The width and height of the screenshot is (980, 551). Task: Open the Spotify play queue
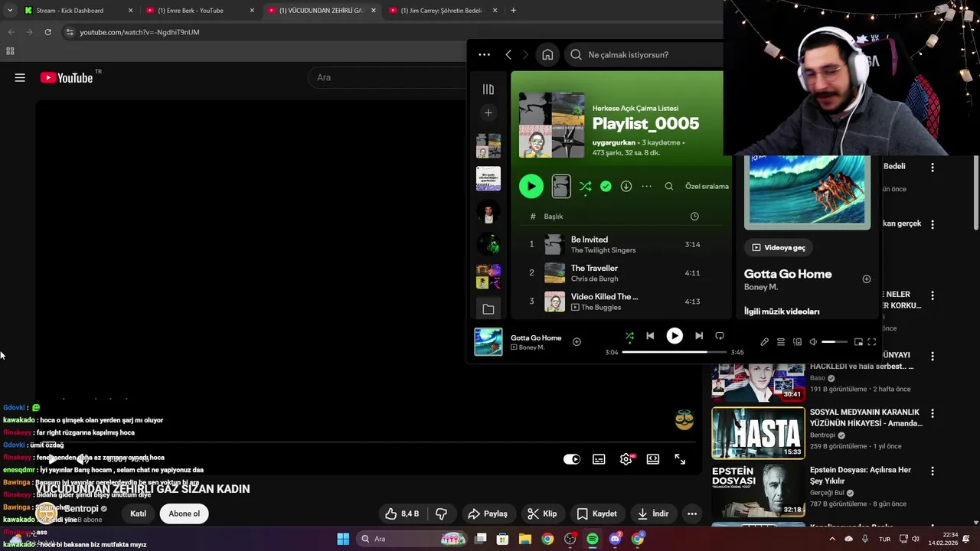point(781,342)
